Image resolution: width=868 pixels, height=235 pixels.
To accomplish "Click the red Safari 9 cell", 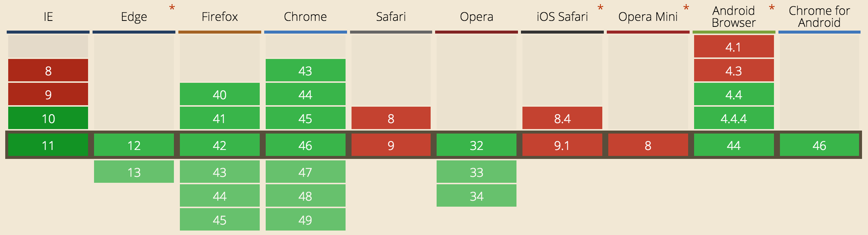I will 391,145.
